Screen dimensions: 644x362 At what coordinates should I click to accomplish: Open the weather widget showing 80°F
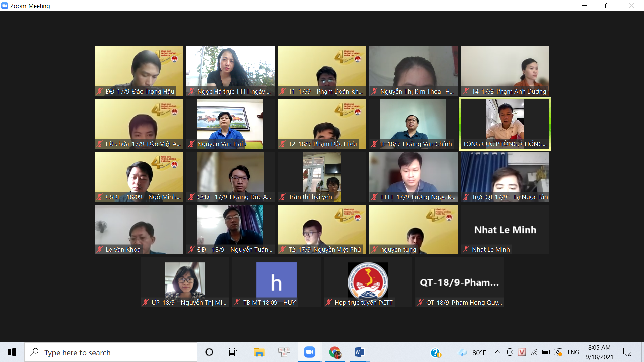pos(472,353)
